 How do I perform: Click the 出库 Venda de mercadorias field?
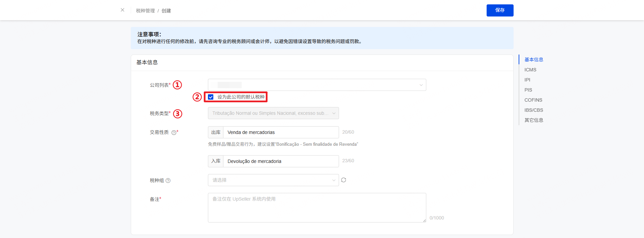(280, 132)
